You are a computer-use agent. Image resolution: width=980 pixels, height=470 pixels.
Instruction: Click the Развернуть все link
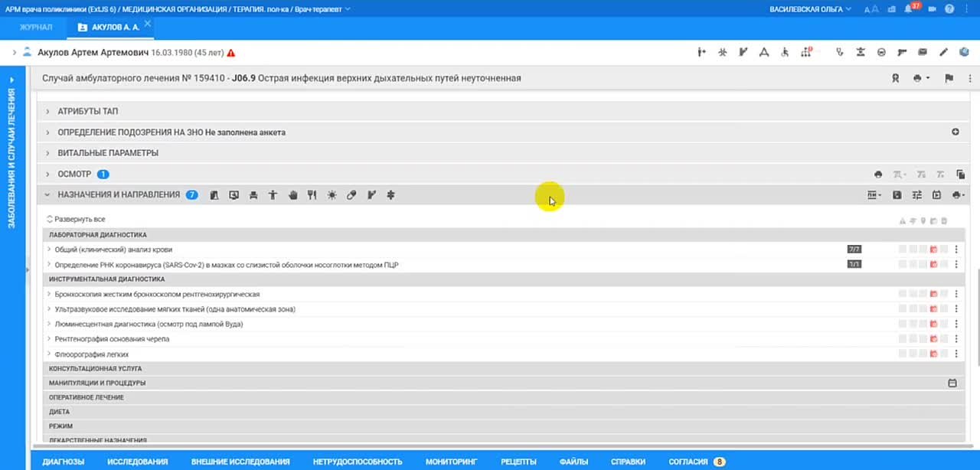point(76,220)
